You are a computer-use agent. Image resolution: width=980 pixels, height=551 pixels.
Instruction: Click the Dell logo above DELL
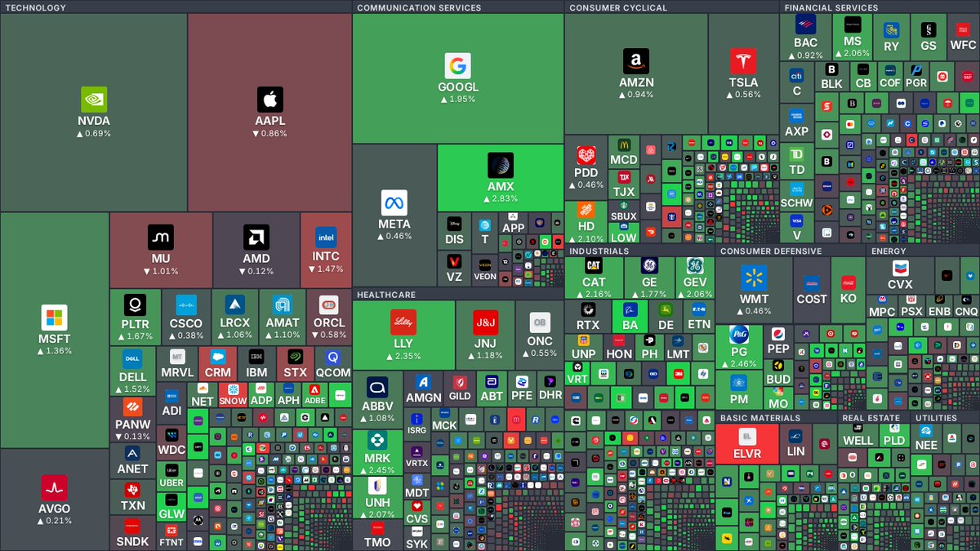click(133, 360)
